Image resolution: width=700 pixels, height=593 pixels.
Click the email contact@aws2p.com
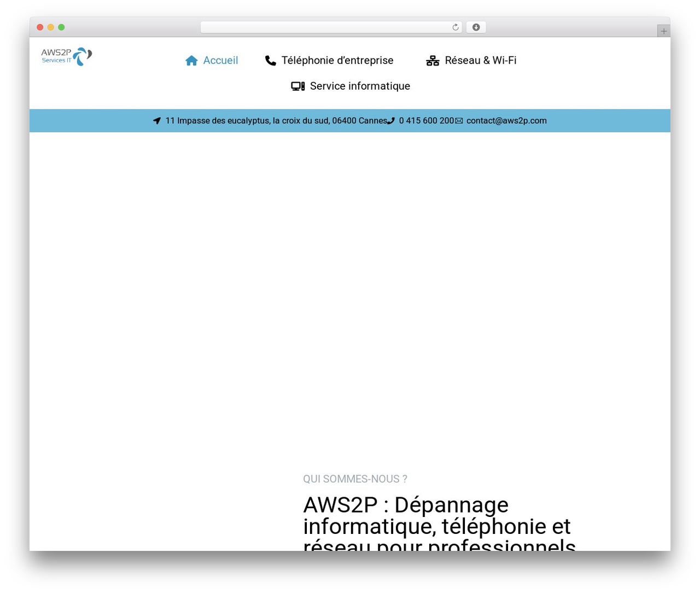506,121
